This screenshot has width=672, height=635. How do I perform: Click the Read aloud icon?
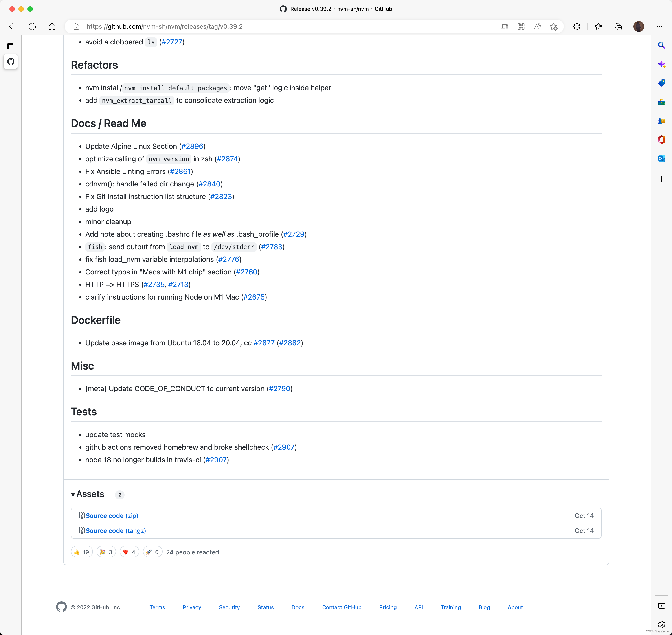point(537,26)
